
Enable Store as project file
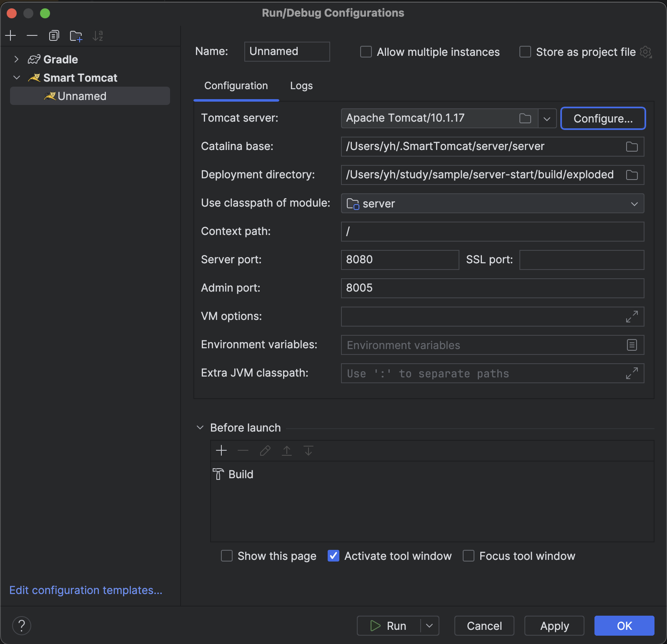click(525, 52)
